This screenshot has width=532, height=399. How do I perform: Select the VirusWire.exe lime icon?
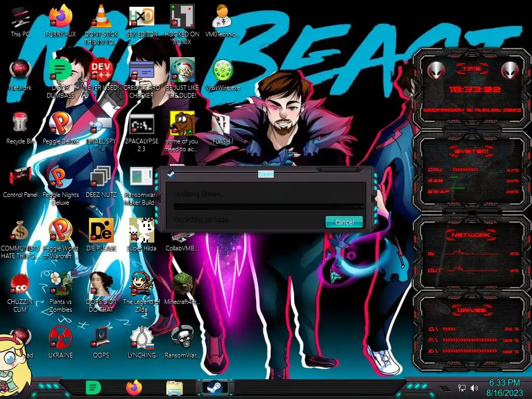[222, 75]
